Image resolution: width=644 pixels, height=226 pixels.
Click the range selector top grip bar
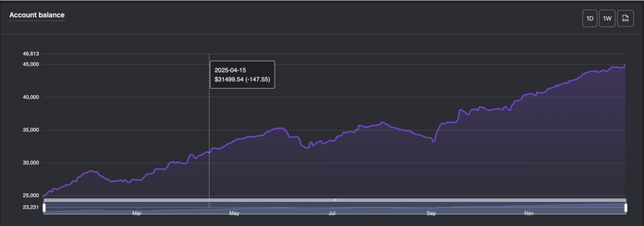(x=335, y=200)
